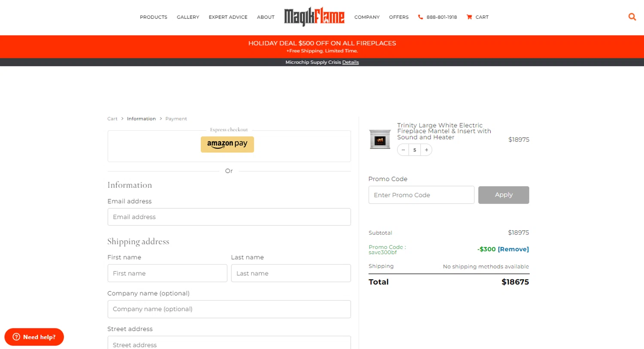Click the Promo Code : save300bf label
The width and height of the screenshot is (644, 349).
point(387,250)
